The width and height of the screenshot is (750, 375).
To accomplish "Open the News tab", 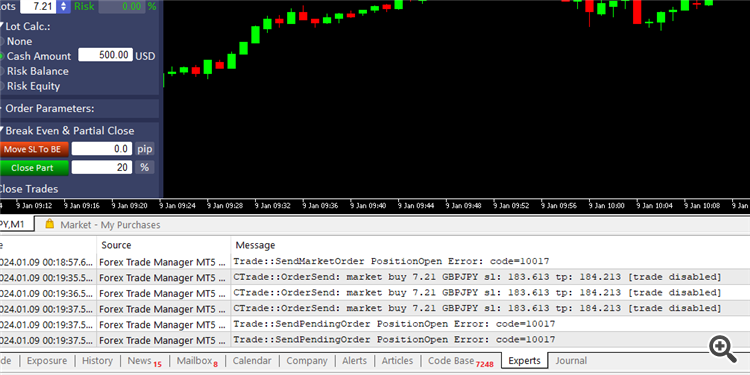I will click(x=144, y=361).
